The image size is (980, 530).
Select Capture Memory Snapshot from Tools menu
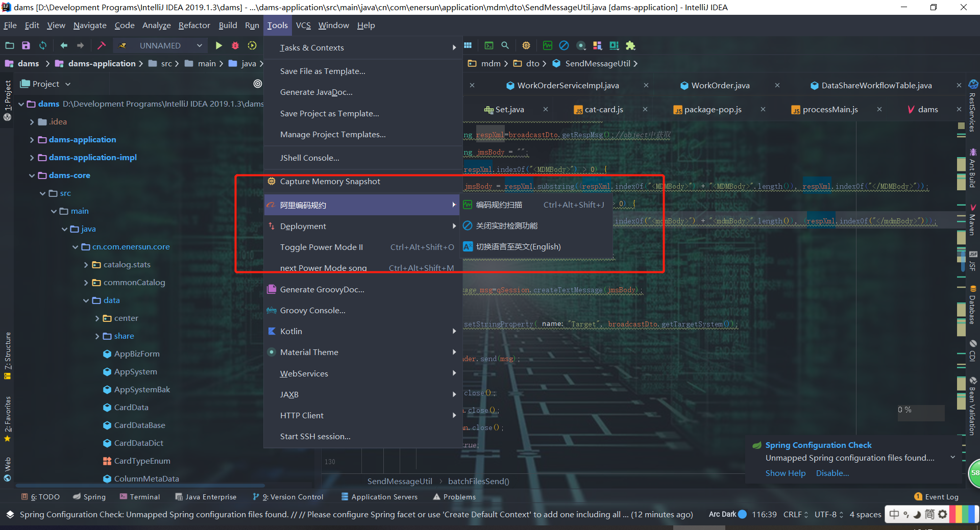pos(362,182)
